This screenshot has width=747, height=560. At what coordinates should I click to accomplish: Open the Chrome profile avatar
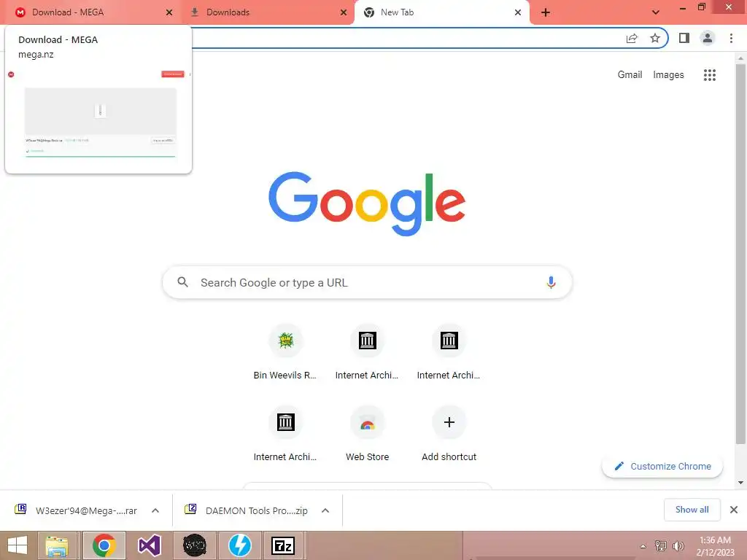(708, 38)
